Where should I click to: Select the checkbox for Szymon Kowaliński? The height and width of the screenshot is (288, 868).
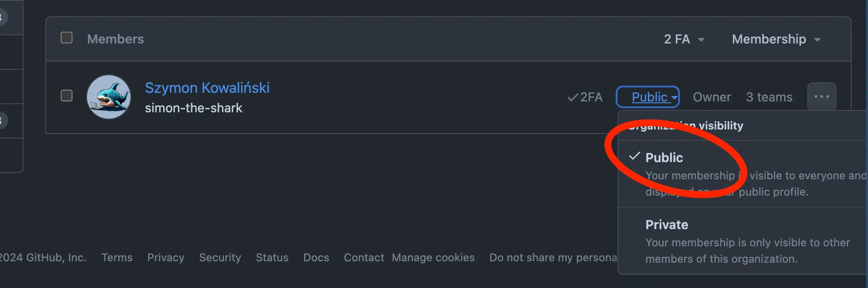pyautogui.click(x=67, y=96)
